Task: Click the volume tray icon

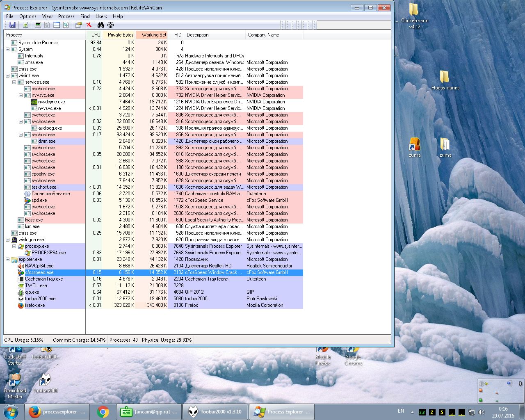Action: (x=482, y=412)
